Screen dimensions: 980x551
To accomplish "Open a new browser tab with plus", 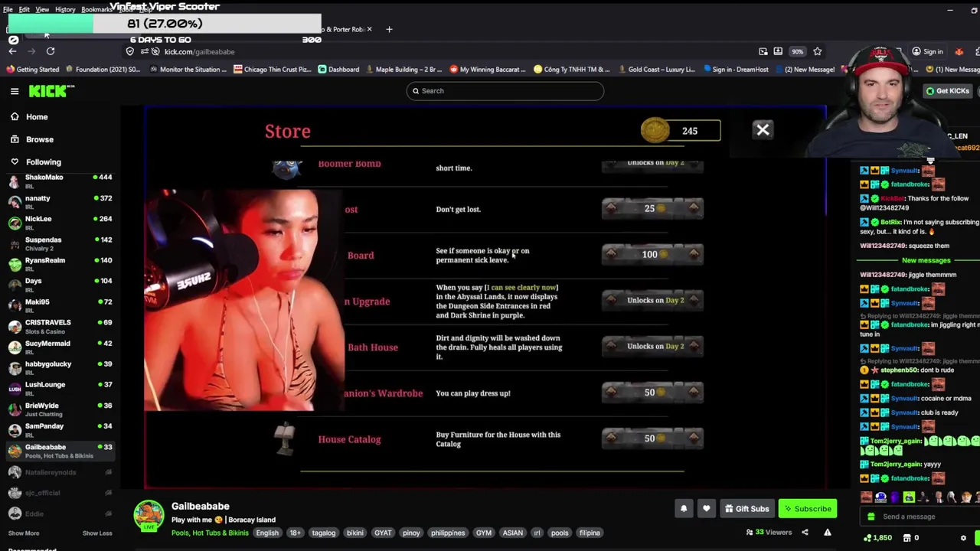I will (x=389, y=29).
